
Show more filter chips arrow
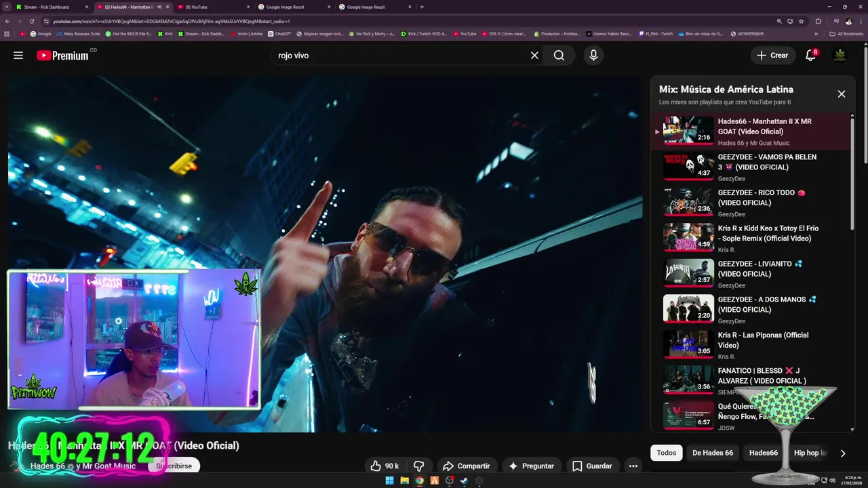843,453
